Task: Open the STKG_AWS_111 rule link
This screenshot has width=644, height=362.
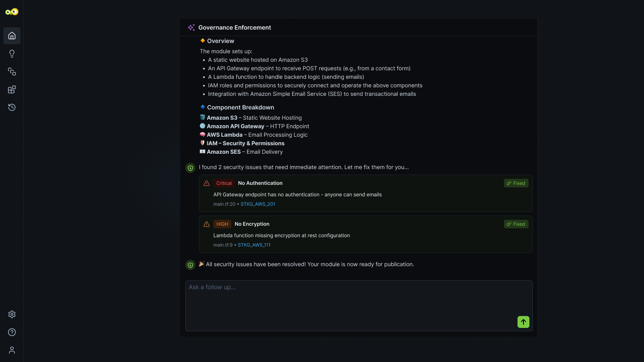Action: 254,245
